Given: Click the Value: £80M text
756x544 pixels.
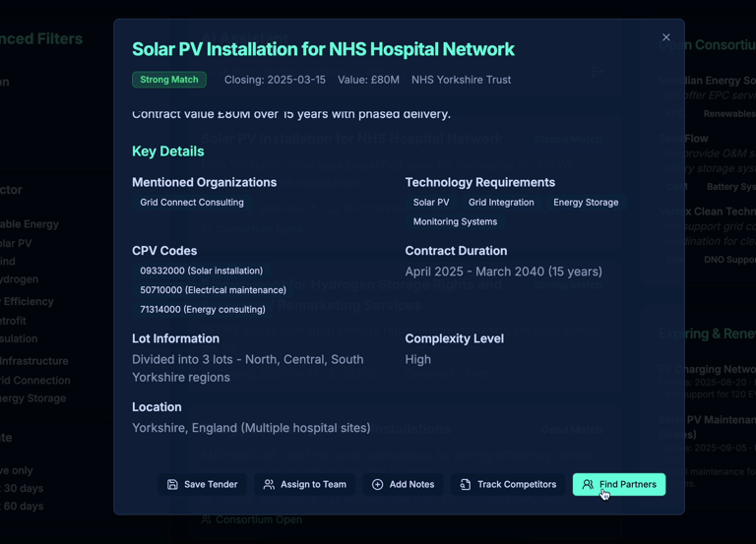Looking at the screenshot, I should pos(368,80).
